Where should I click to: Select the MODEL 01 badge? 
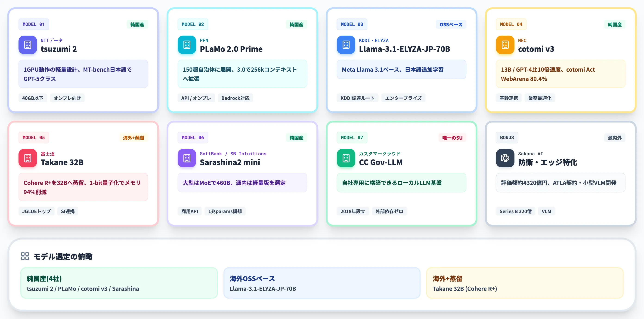click(x=34, y=24)
